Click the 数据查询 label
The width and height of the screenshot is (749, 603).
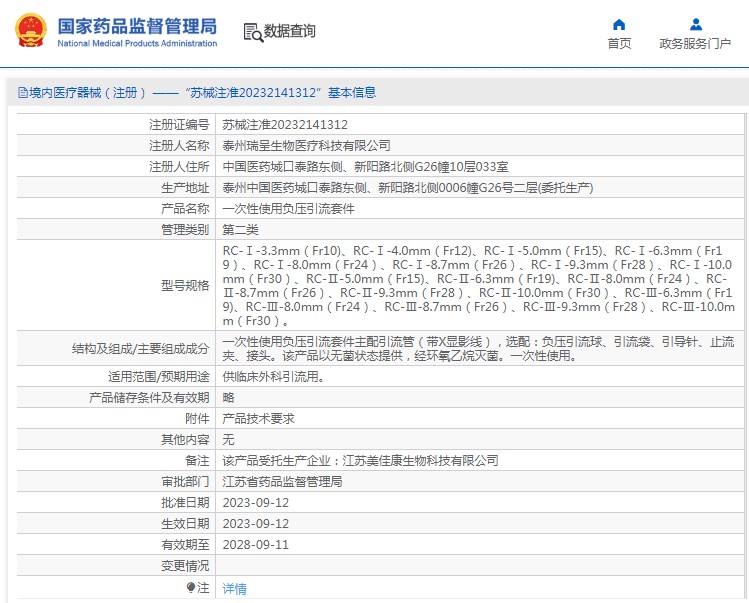(289, 31)
